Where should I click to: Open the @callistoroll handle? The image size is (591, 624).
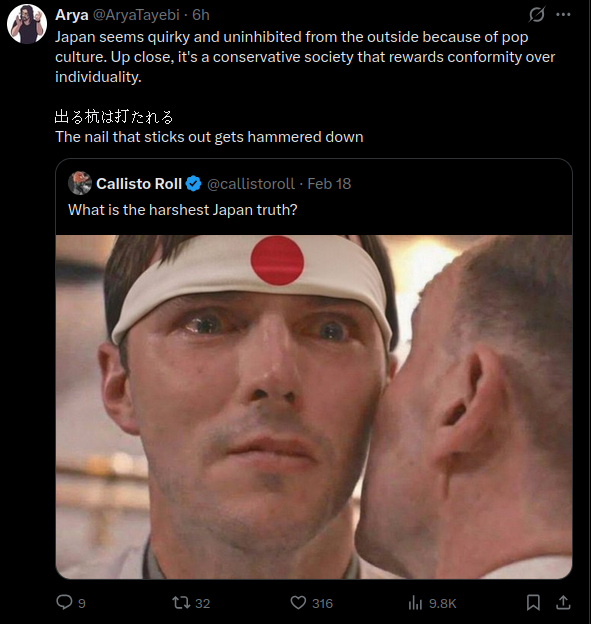coord(251,184)
